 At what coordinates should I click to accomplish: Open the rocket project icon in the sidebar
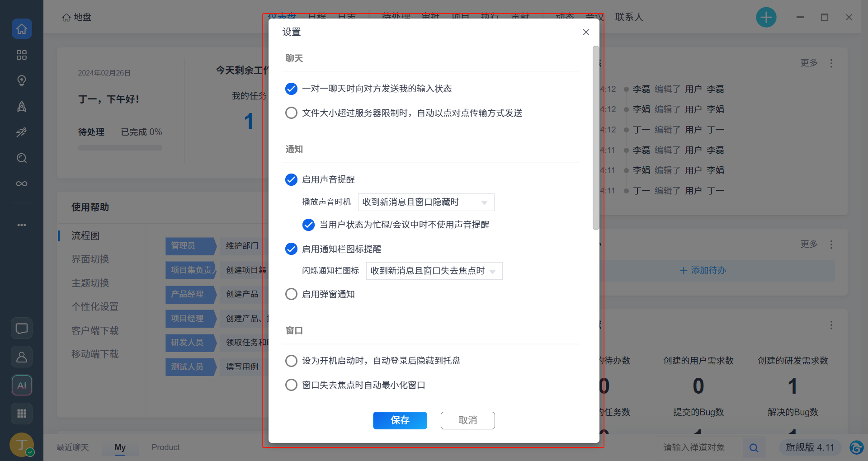(x=22, y=106)
